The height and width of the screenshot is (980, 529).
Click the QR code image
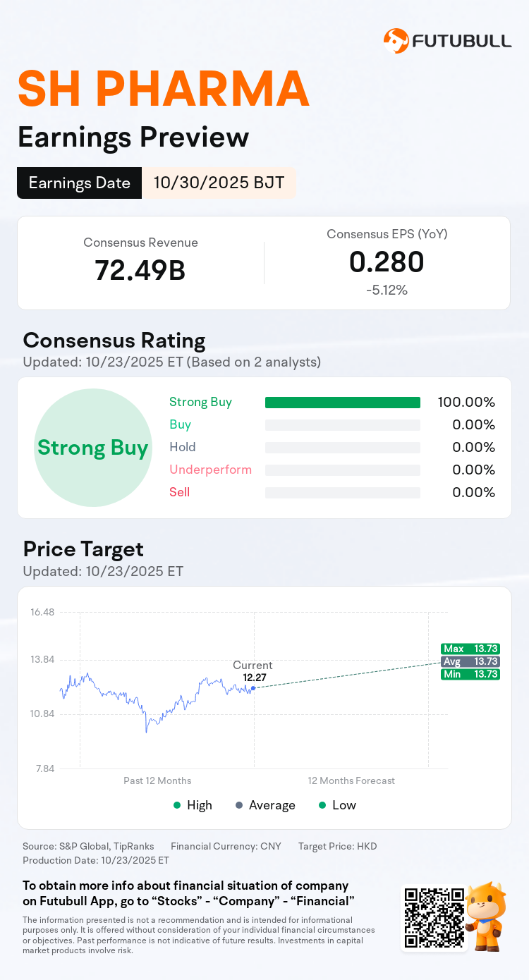point(434,917)
